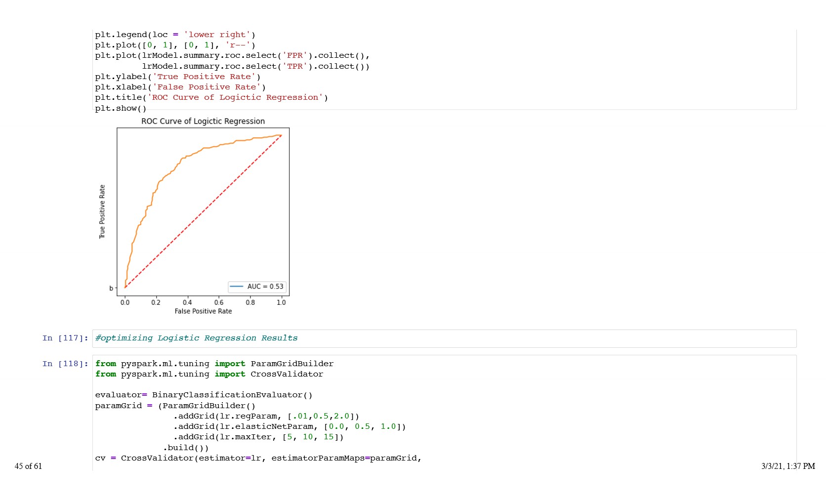This screenshot has height=504, width=830.
Task: Click the In [118] cell prompt
Action: click(x=65, y=364)
